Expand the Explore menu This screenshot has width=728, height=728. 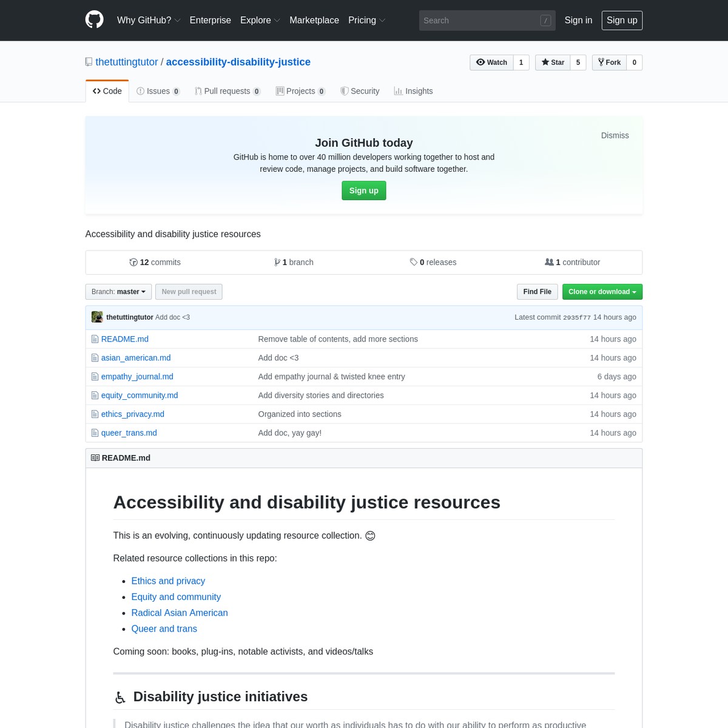(x=260, y=20)
